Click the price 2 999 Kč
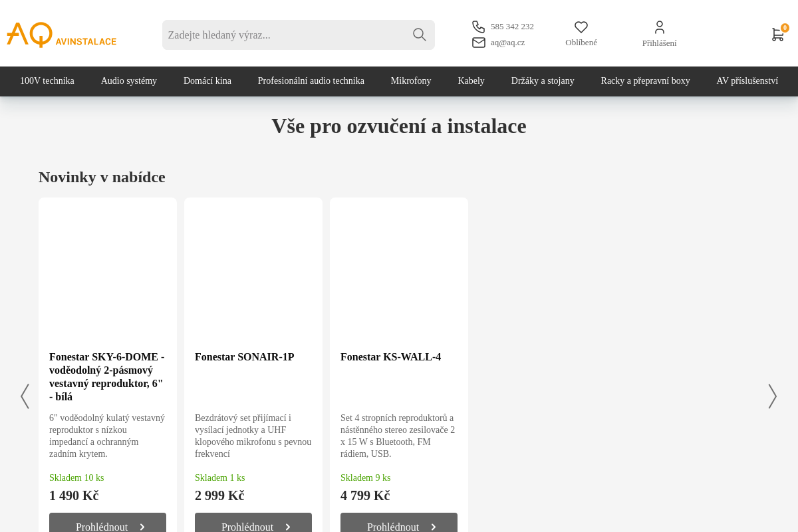The image size is (798, 532). (219, 495)
